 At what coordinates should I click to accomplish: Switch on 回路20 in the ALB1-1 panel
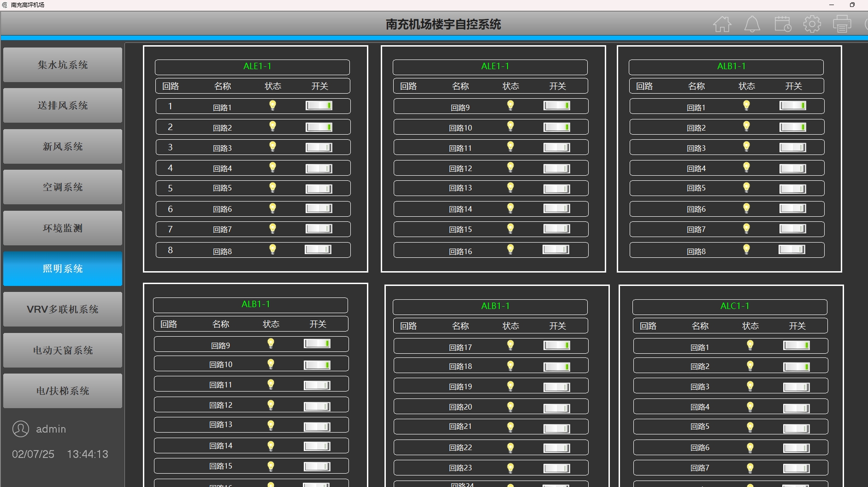tap(556, 408)
